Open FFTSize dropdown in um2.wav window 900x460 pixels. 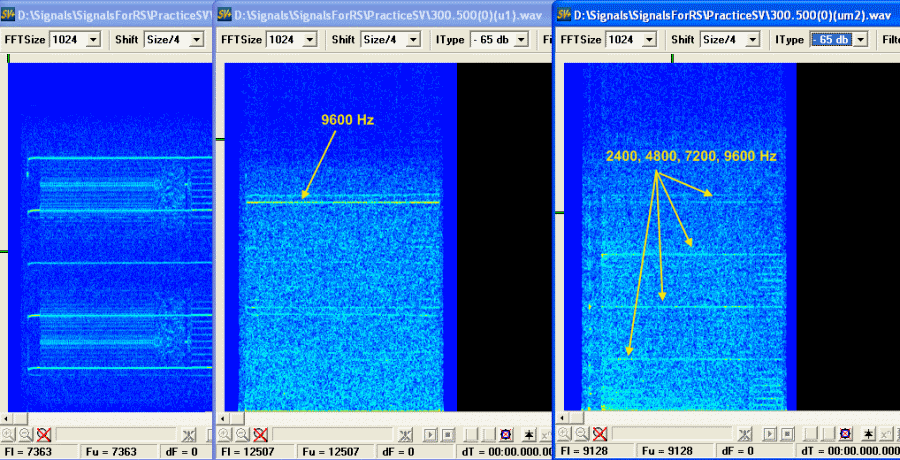651,39
